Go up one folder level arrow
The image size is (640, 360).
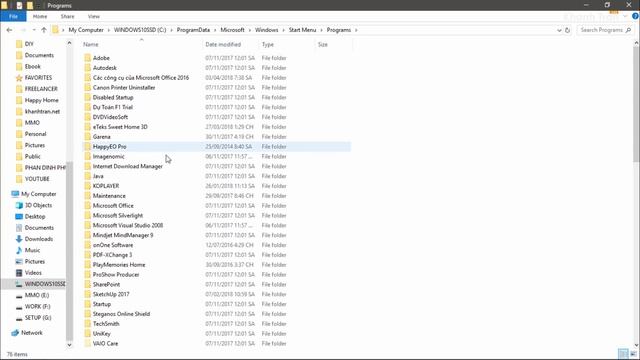[x=44, y=30]
